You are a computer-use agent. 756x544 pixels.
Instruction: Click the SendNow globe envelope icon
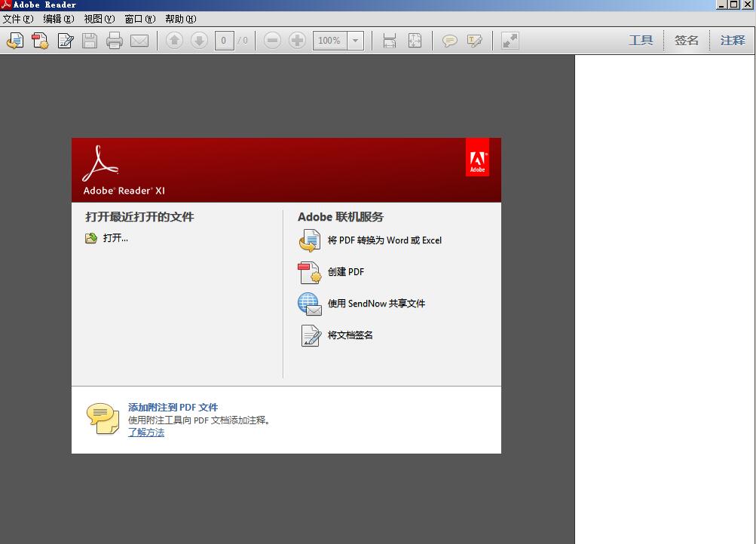coord(310,304)
